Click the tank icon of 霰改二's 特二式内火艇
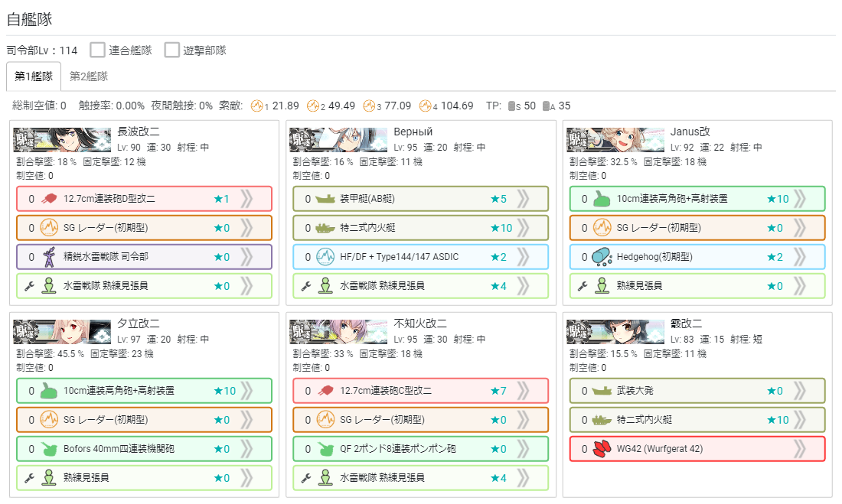Image resolution: width=842 pixels, height=504 pixels. pyautogui.click(x=602, y=420)
